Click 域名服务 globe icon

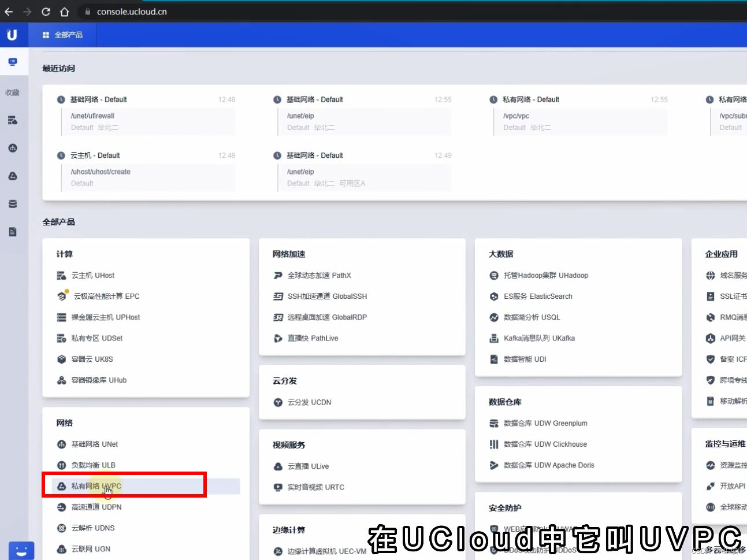tap(711, 276)
